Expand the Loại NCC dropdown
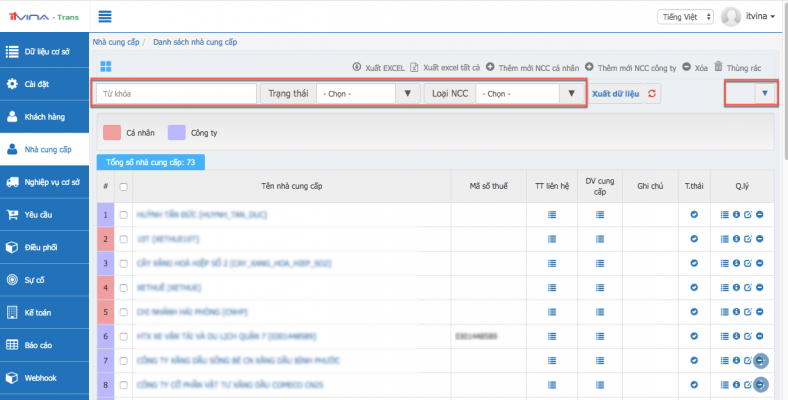 coord(528,93)
